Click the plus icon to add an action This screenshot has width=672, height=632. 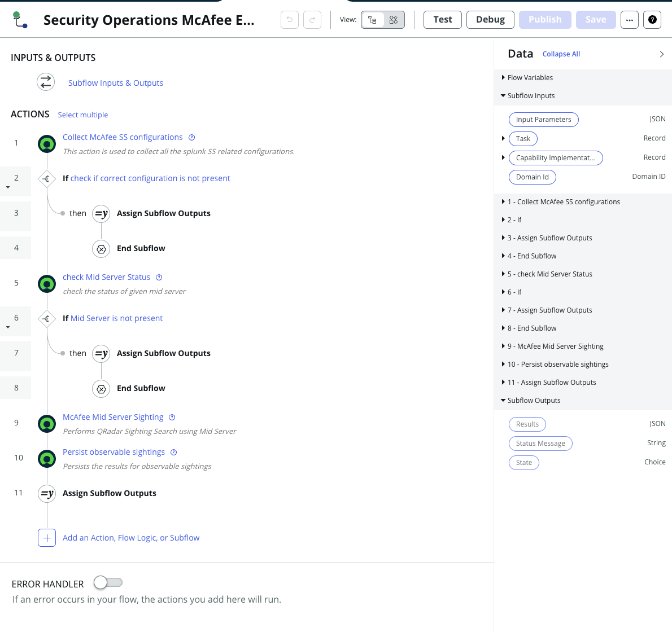[47, 538]
